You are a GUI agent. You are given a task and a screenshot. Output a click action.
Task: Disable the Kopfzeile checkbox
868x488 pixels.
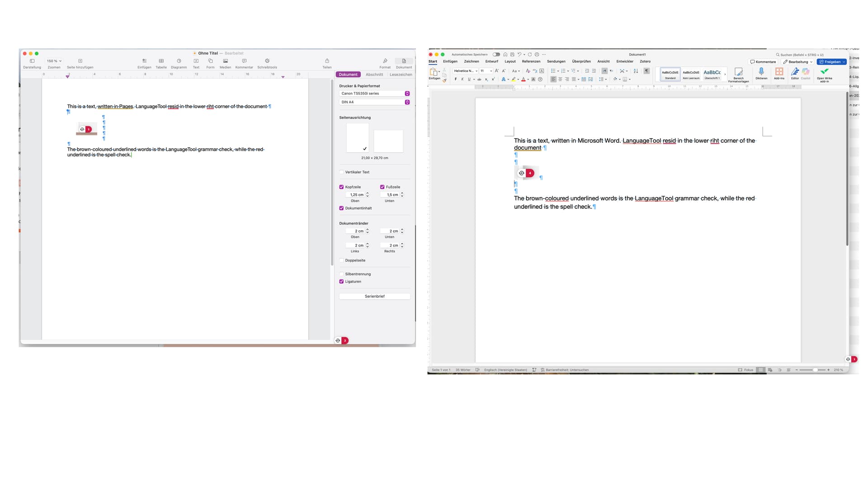click(x=341, y=187)
